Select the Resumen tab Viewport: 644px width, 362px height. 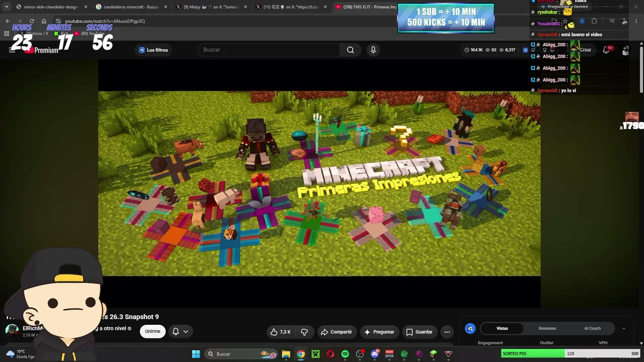tap(547, 328)
